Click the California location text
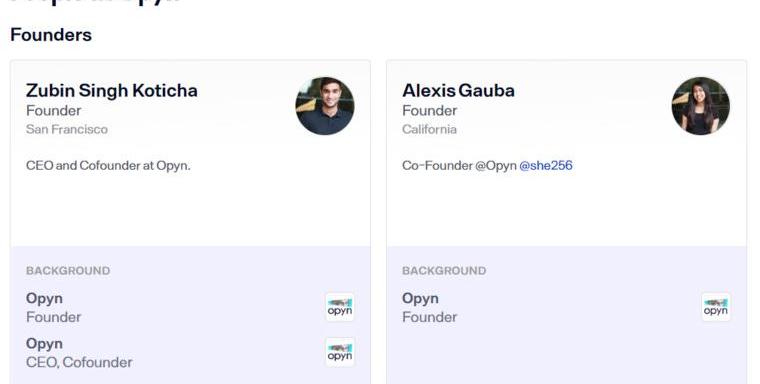Image resolution: width=760 pixels, height=384 pixels. (429, 129)
